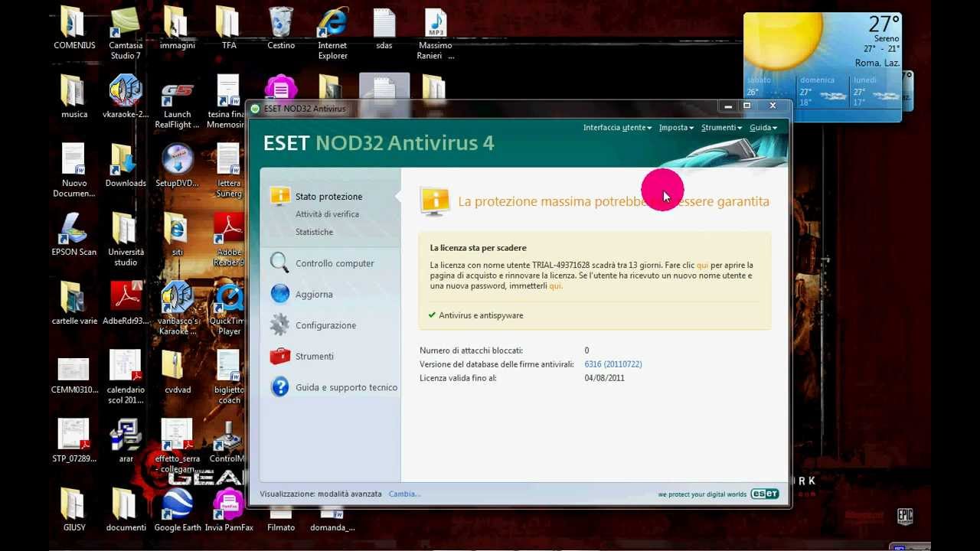Open Guida e supporto tecnico
Image resolution: width=980 pixels, height=551 pixels.
(x=346, y=388)
